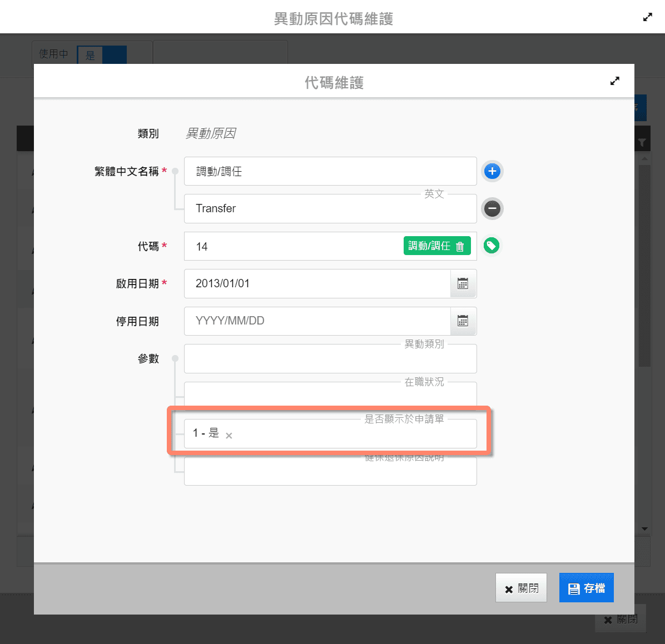Expand the 代碼維護 dialog to full size
This screenshot has width=665, height=644.
click(614, 81)
